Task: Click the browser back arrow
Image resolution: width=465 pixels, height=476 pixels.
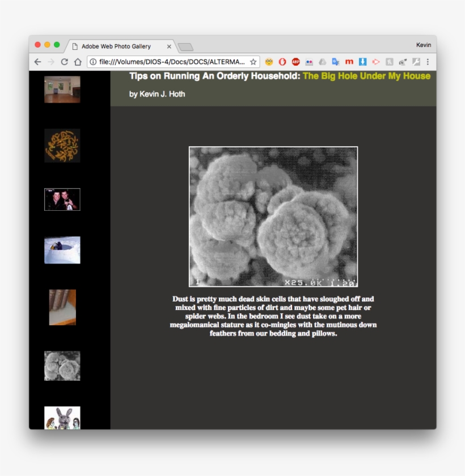Action: pyautogui.click(x=37, y=62)
